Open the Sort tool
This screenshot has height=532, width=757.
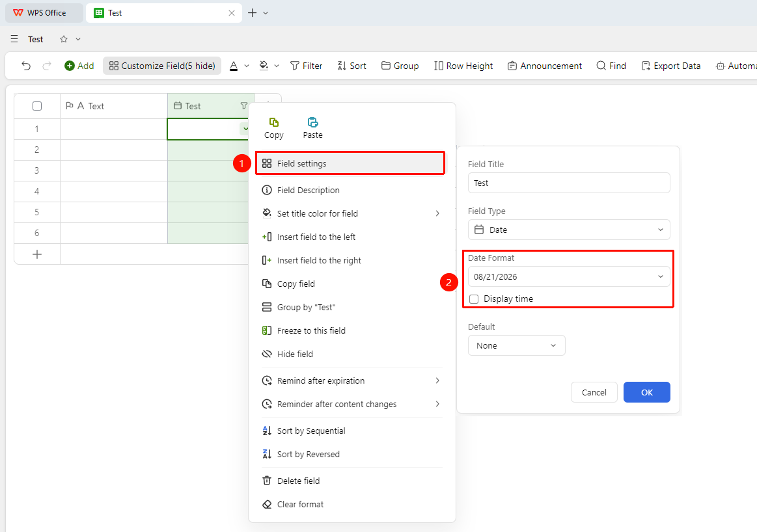(352, 66)
